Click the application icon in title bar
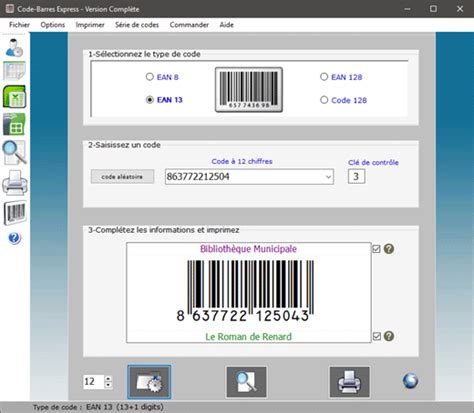The height and width of the screenshot is (413, 474). pos(9,9)
